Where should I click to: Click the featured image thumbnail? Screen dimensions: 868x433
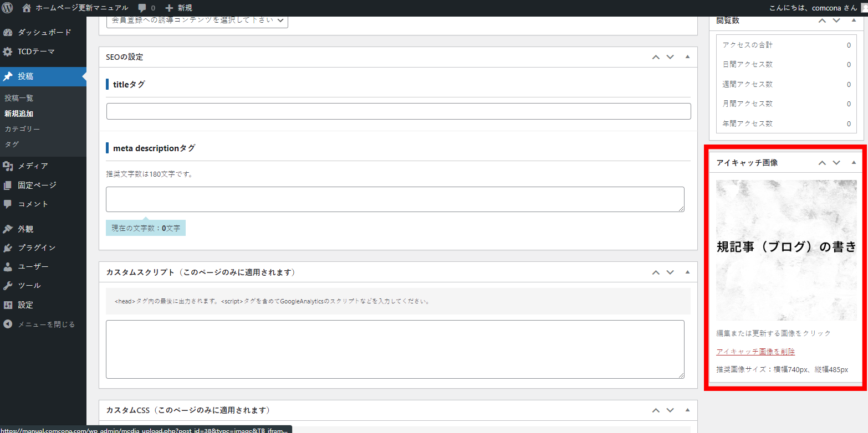tap(786, 250)
